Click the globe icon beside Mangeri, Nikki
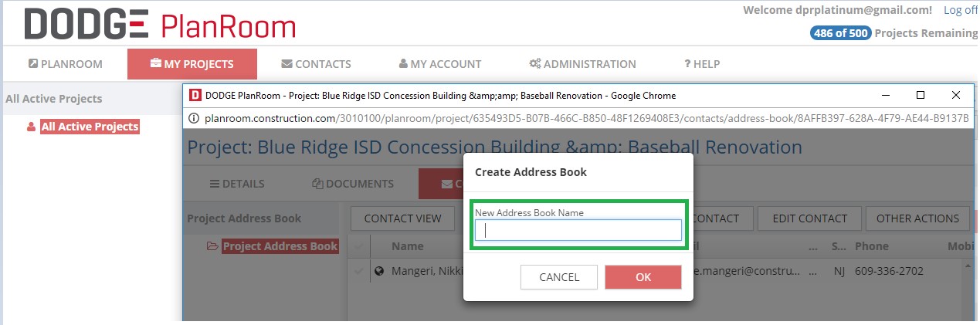This screenshot has height=325, width=980. [379, 271]
